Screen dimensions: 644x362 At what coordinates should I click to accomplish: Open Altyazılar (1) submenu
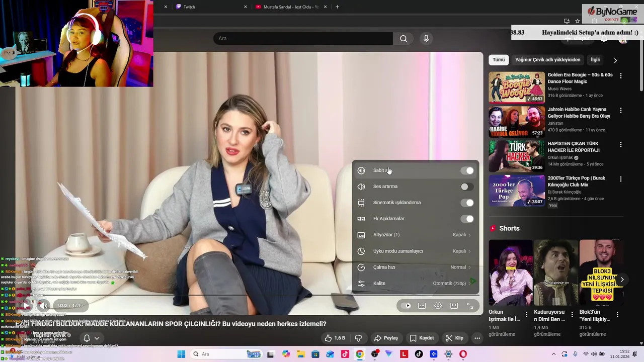[415, 235]
